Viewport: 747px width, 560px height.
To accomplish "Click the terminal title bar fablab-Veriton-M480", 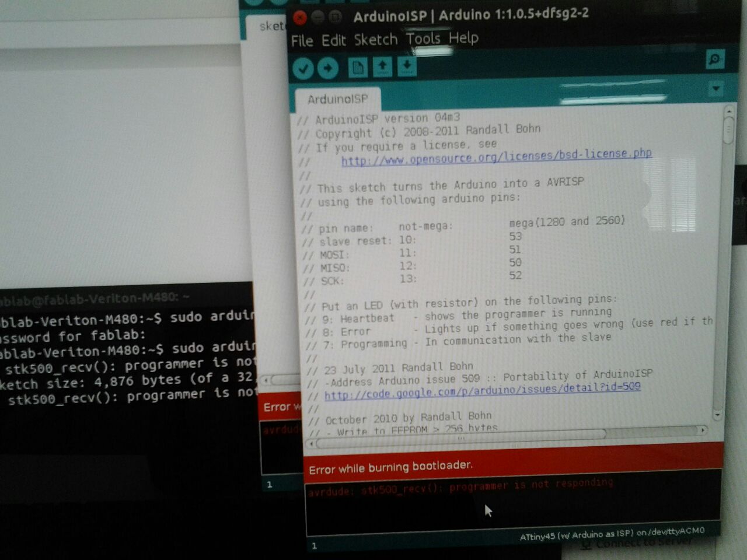I will pos(127,297).
